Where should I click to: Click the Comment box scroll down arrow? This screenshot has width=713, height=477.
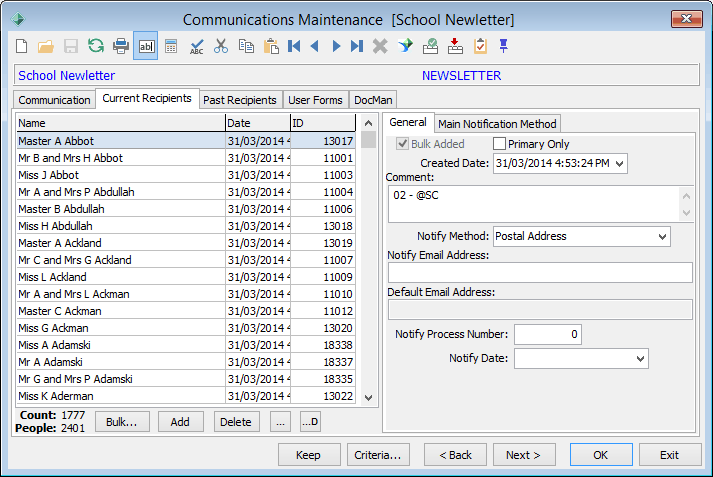click(x=687, y=213)
